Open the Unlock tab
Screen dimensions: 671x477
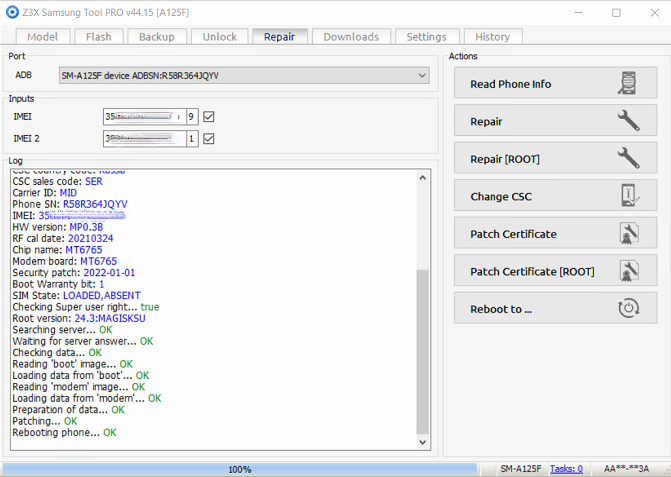point(219,37)
